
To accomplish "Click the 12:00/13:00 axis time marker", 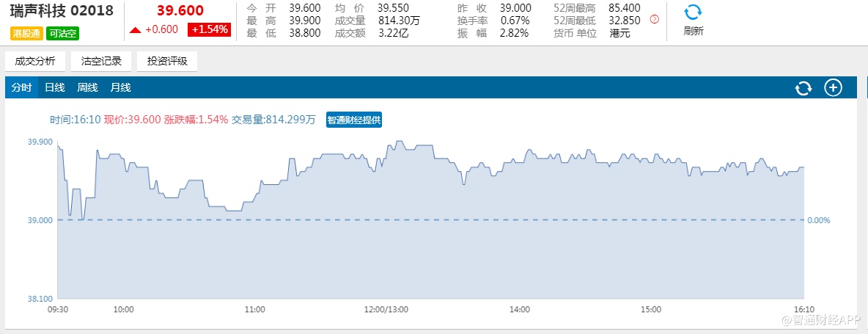I will [x=386, y=310].
